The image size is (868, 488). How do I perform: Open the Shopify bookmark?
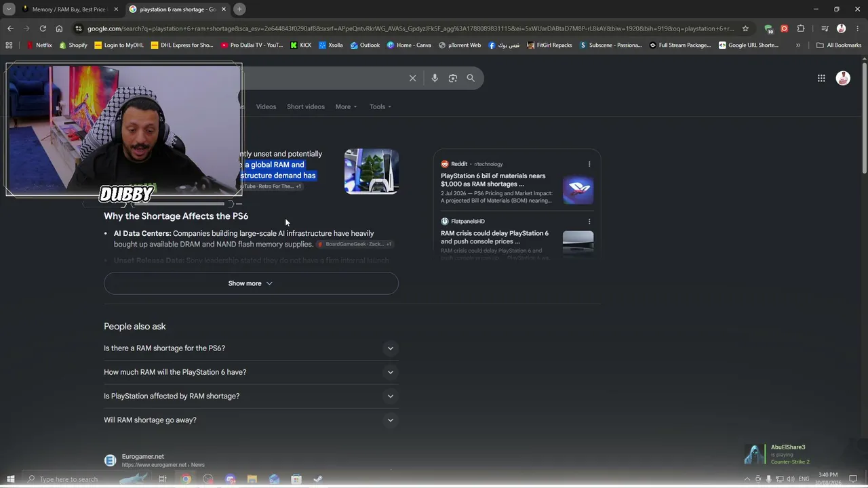coord(73,45)
